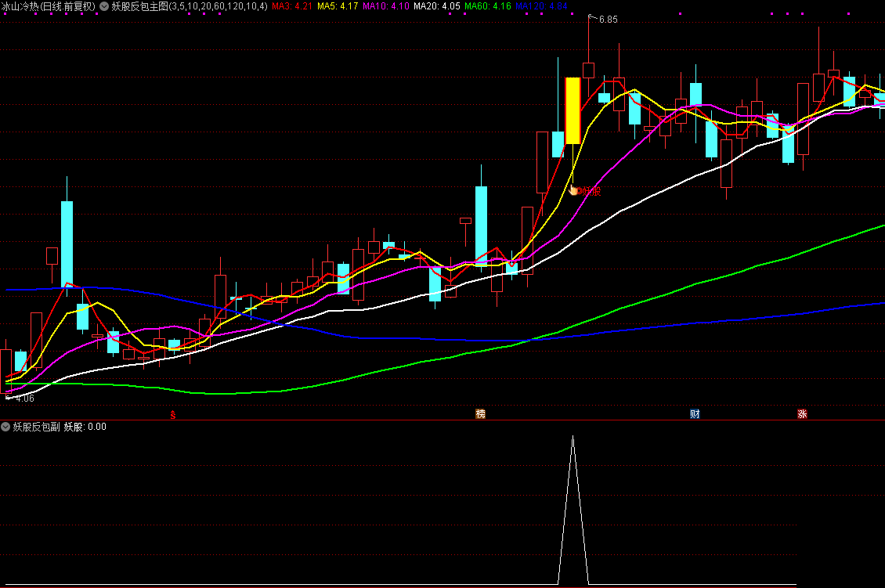
Task: Expand the main chart indicator dropdown arrow
Action: (x=104, y=6)
